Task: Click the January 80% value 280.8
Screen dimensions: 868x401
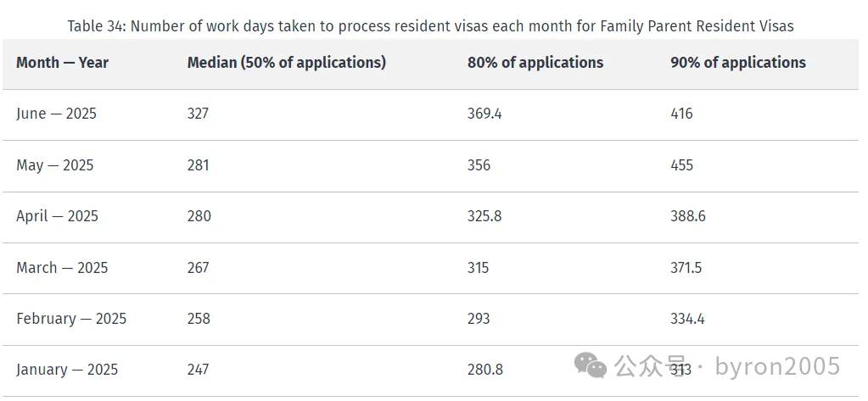Action: 484,370
